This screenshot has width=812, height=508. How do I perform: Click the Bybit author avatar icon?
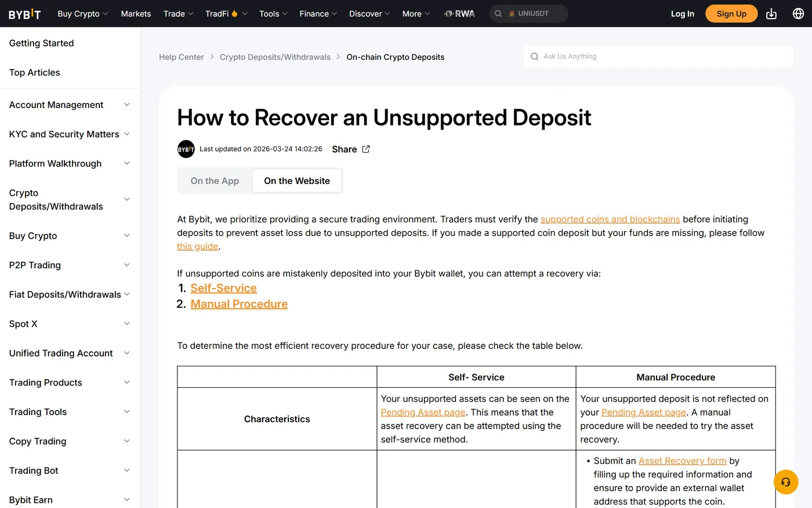(186, 149)
